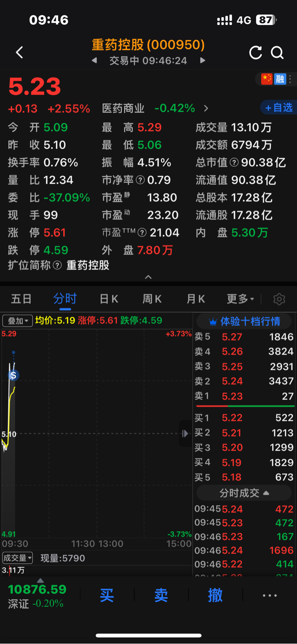Tap 体验十档行情 crown banner

[244, 321]
